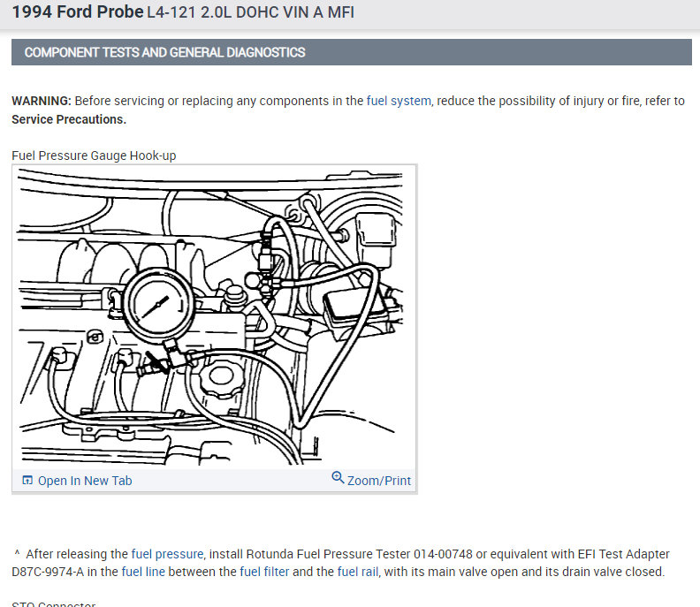Screen dimensions: 700x607
Task: Click the 'WARNING:' label text
Action: [x=42, y=101]
